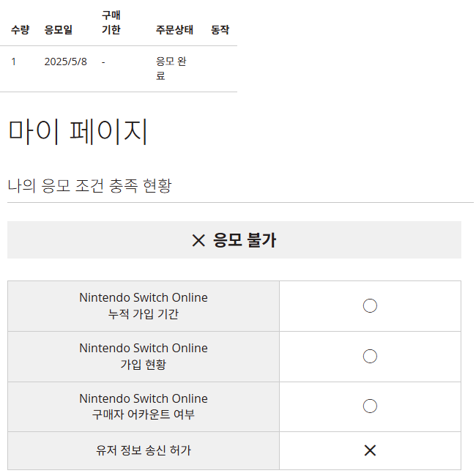The width and height of the screenshot is (476, 476).
Task: Select the 주문상태 column header
Action: pos(174,30)
